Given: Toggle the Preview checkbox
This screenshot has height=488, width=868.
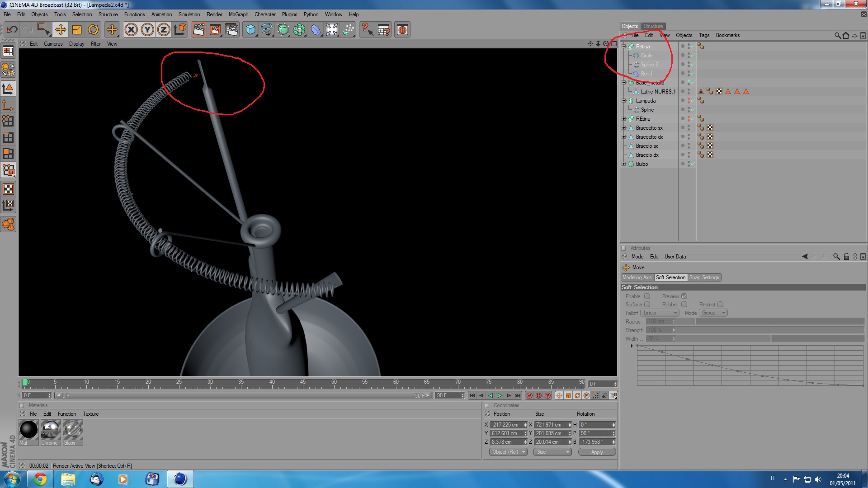Looking at the screenshot, I should coord(684,296).
